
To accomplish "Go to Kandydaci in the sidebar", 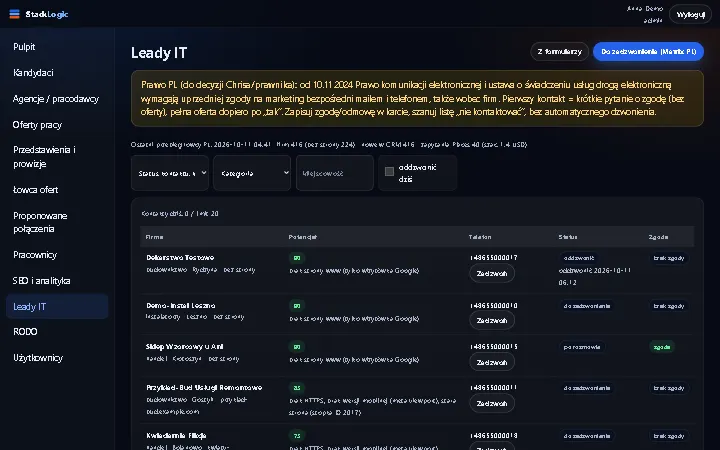I will click(x=33, y=73).
